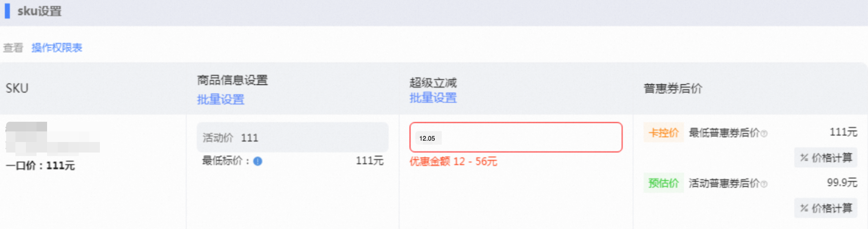Click the 普惠券后价 column header
This screenshot has width=868, height=229.
tap(673, 89)
